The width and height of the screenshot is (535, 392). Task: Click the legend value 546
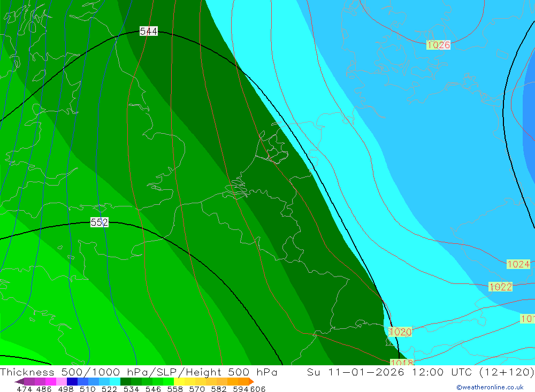tap(153, 389)
